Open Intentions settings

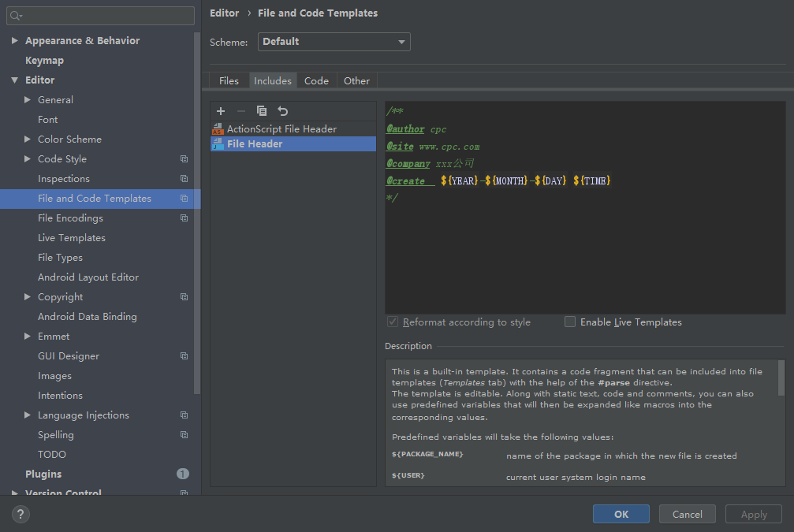pos(60,396)
